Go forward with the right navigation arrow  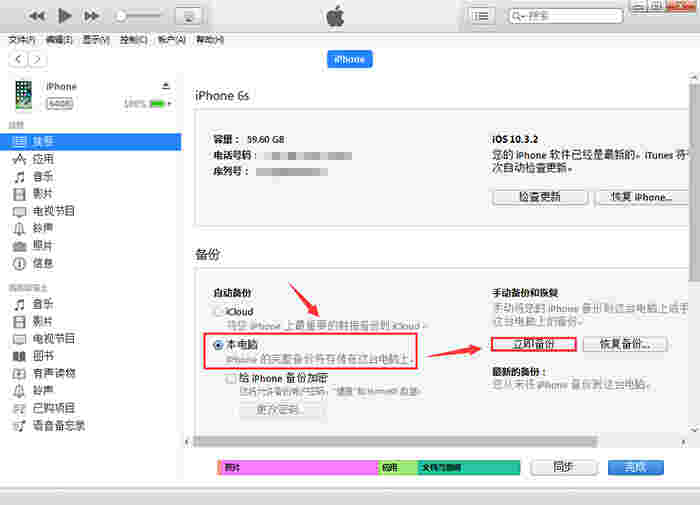pos(38,59)
